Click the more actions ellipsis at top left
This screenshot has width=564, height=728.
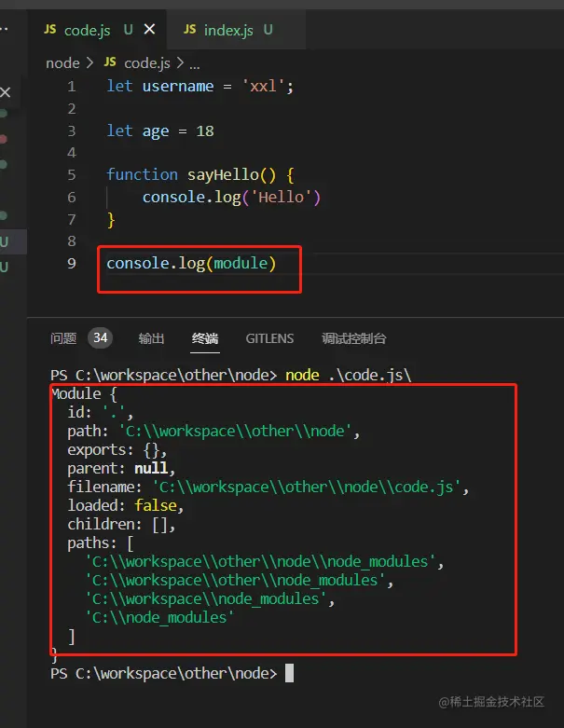4,29
